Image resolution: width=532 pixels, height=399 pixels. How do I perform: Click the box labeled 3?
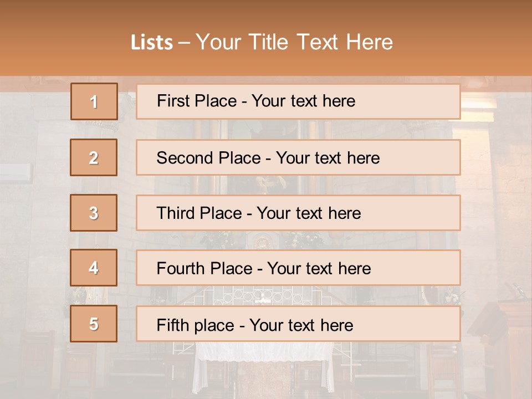(94, 213)
